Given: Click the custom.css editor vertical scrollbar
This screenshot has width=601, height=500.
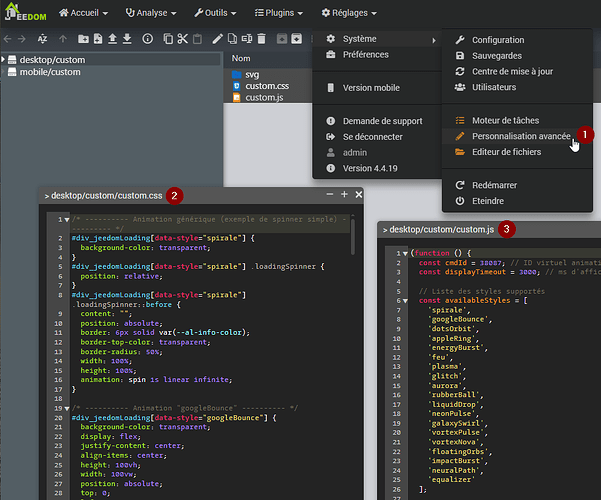Looking at the screenshot, I should (x=352, y=236).
